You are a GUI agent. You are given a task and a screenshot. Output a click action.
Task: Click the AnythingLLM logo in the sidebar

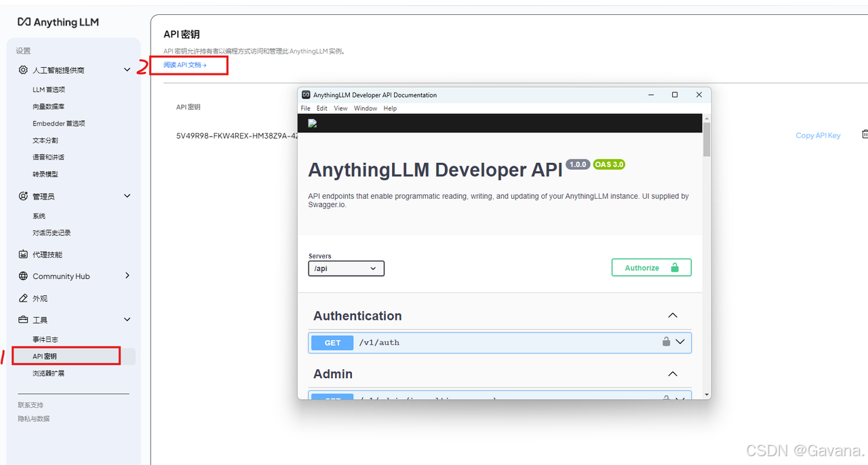pyautogui.click(x=58, y=22)
